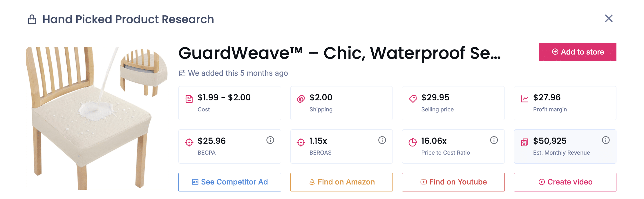Image resolution: width=644 pixels, height=199 pixels.
Task: Click the GuardWeave product title
Action: click(339, 53)
